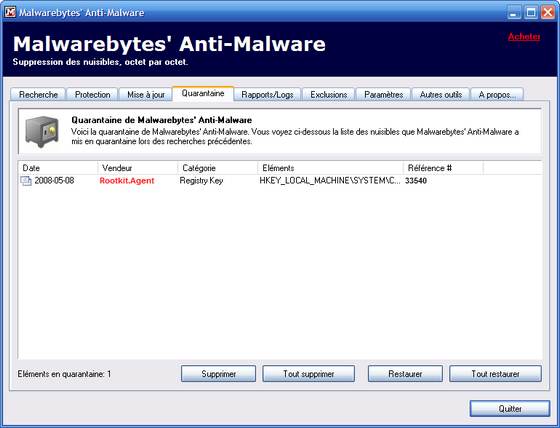The width and height of the screenshot is (560, 428).
Task: Click the registry entry icon beside 2008-05-08
Action: (x=26, y=181)
